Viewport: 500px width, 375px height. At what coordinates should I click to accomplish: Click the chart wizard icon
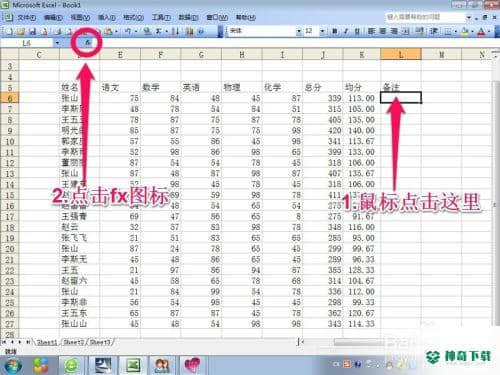pyautogui.click(x=190, y=31)
